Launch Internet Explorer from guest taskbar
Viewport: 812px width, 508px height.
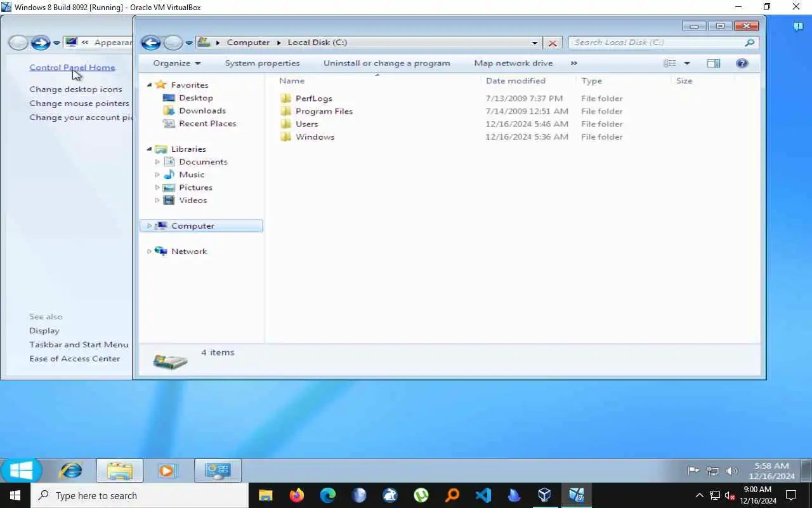pyautogui.click(x=72, y=471)
